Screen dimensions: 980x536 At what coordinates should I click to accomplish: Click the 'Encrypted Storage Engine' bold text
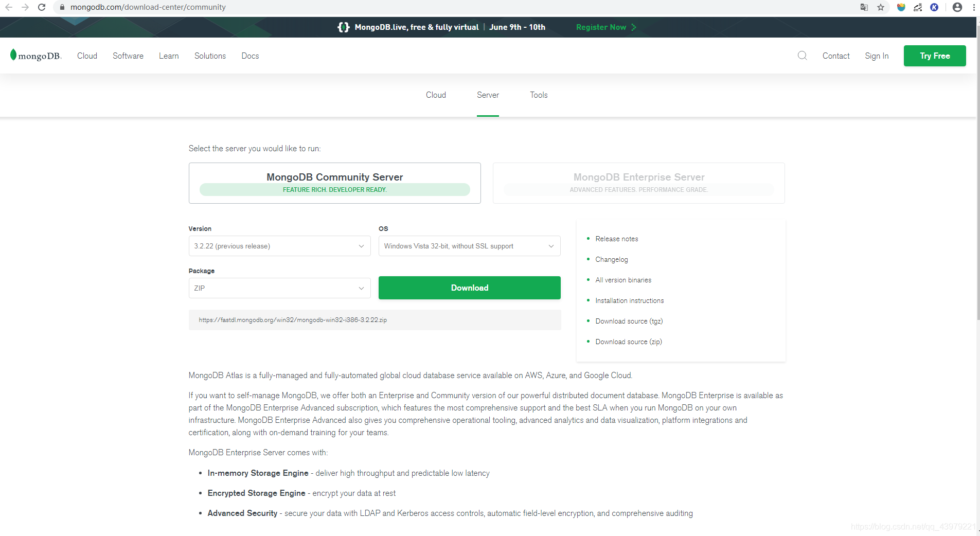click(x=256, y=493)
